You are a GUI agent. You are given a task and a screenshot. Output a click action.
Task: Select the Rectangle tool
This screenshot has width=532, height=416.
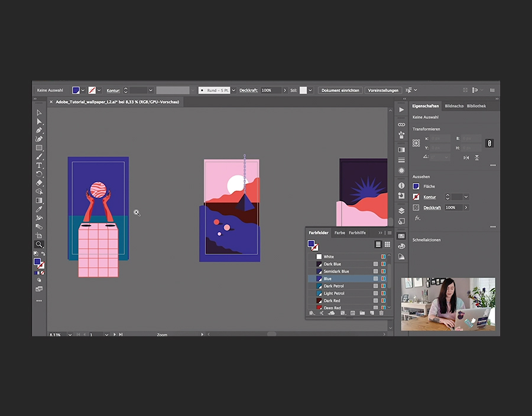coord(39,148)
